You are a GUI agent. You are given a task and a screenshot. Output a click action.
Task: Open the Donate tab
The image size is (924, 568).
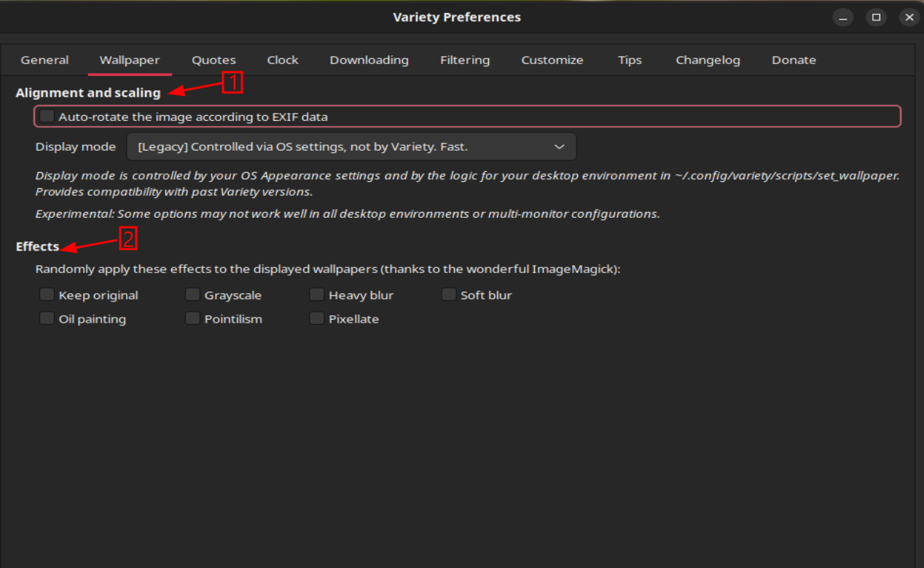click(x=794, y=60)
